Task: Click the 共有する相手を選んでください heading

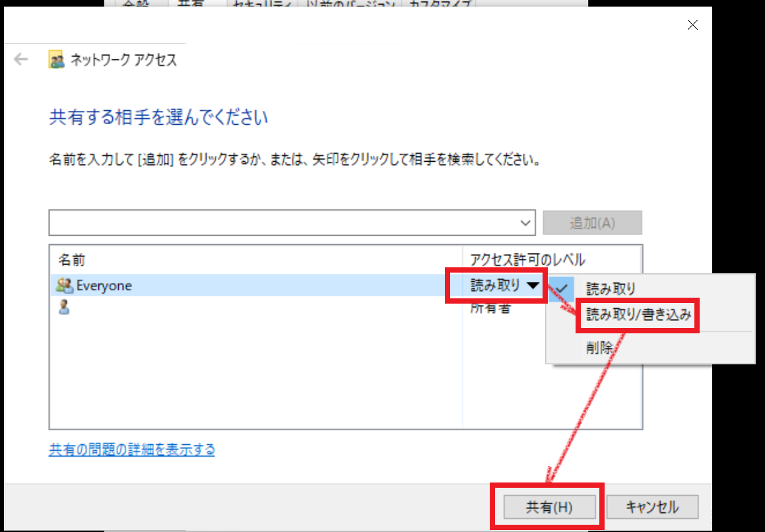Action: coord(158,117)
